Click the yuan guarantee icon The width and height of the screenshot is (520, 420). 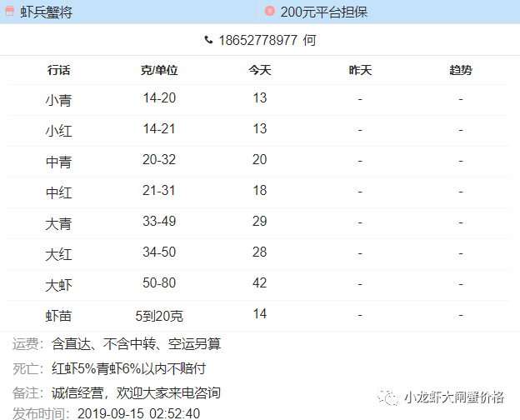270,11
